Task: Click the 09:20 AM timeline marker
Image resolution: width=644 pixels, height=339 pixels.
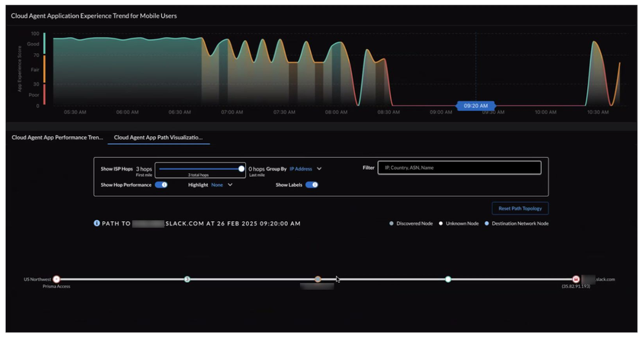Action: coord(476,105)
